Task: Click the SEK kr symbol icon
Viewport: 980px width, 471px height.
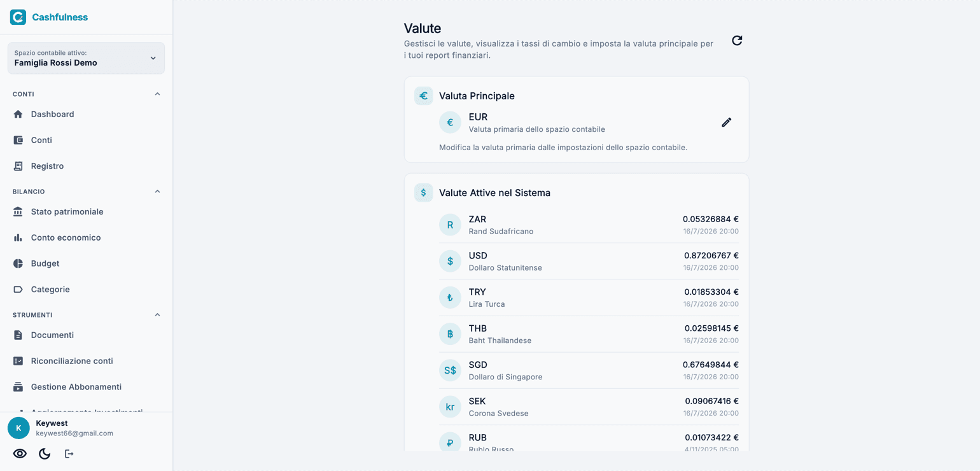Action: point(450,407)
